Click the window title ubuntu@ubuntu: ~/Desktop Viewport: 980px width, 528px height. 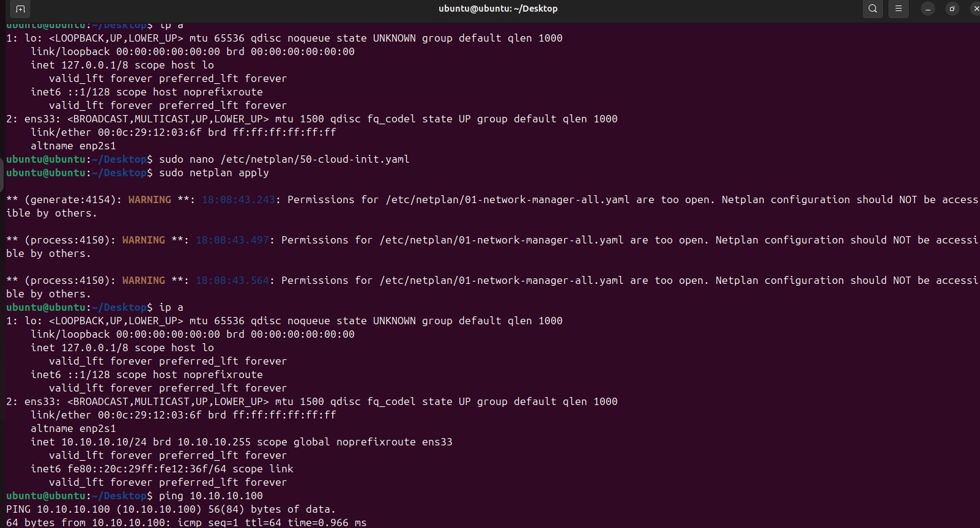tap(498, 9)
